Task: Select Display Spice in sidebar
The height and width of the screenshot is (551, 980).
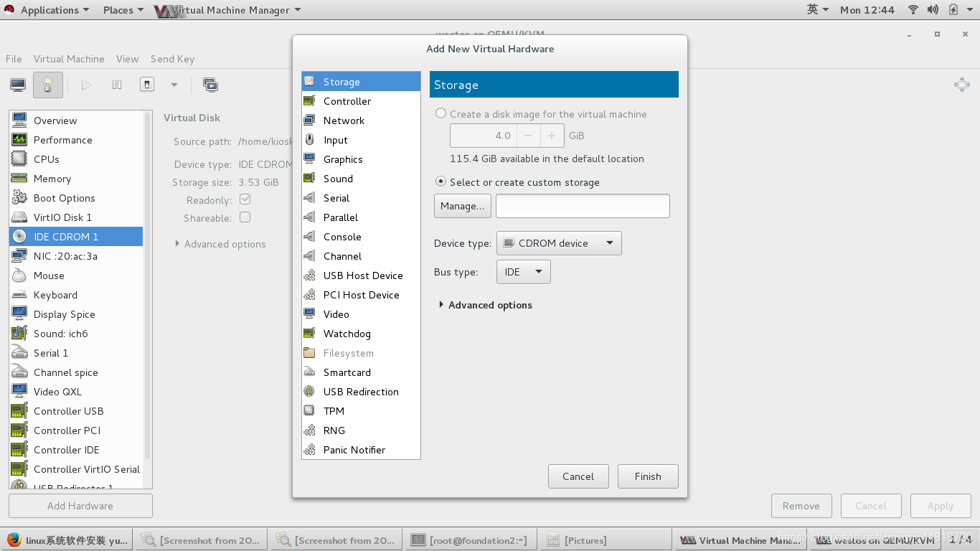Action: tap(76, 314)
